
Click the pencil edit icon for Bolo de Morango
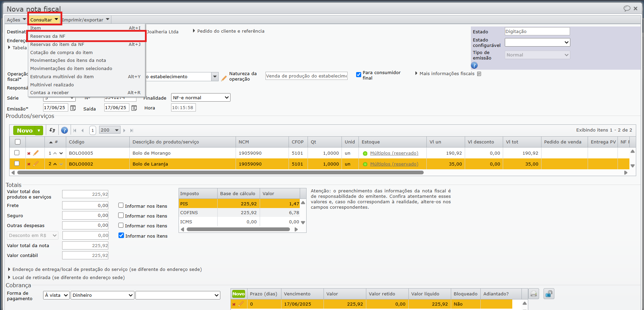pyautogui.click(x=36, y=153)
